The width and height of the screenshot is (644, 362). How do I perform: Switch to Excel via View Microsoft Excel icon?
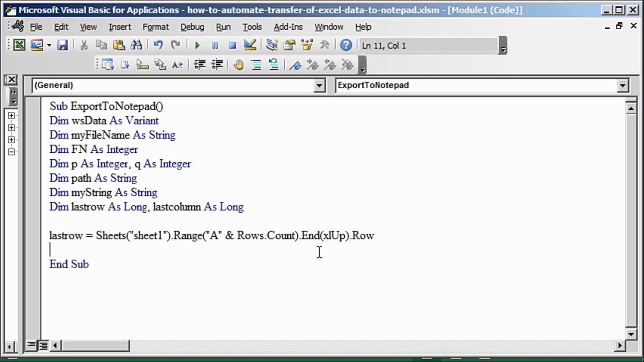[19, 45]
